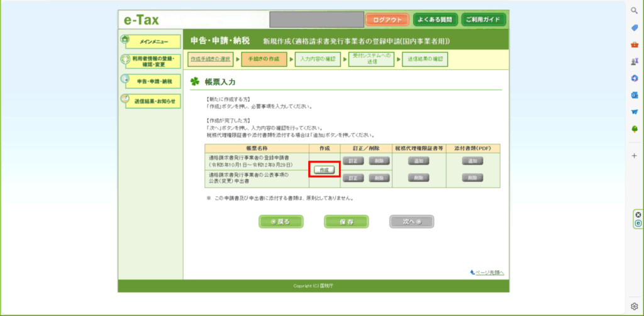Screen dimensions: 644x316
Task: Click the document icon on 申告・申請・納税
Action: (x=125, y=79)
